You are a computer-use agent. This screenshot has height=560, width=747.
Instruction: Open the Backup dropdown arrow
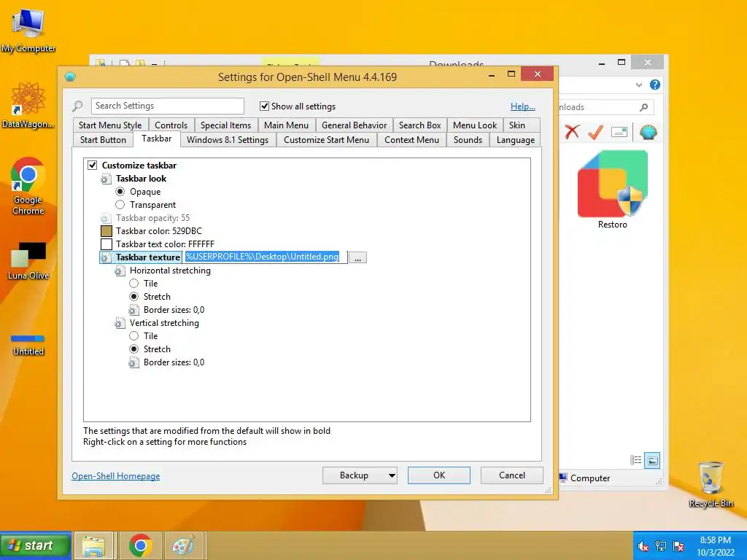[x=392, y=475]
